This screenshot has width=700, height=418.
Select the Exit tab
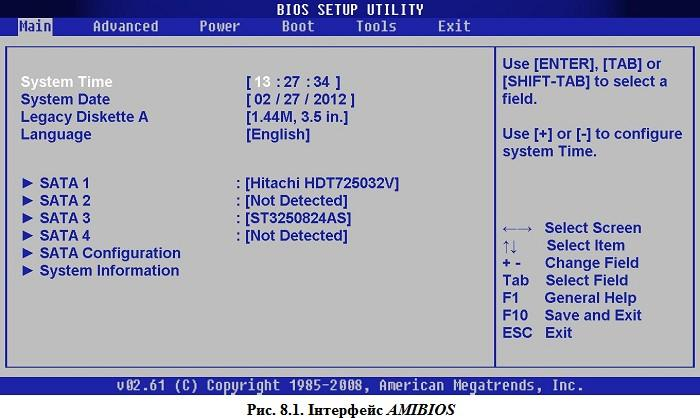(454, 26)
